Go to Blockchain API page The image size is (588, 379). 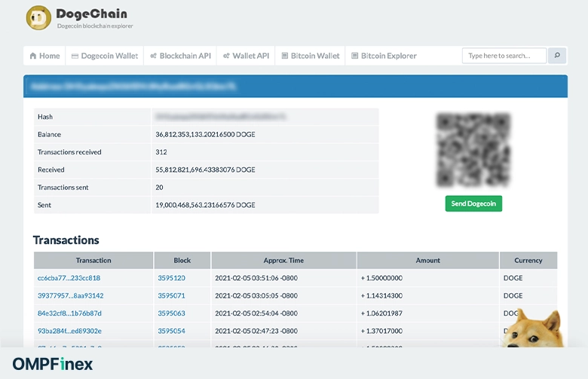tap(180, 56)
